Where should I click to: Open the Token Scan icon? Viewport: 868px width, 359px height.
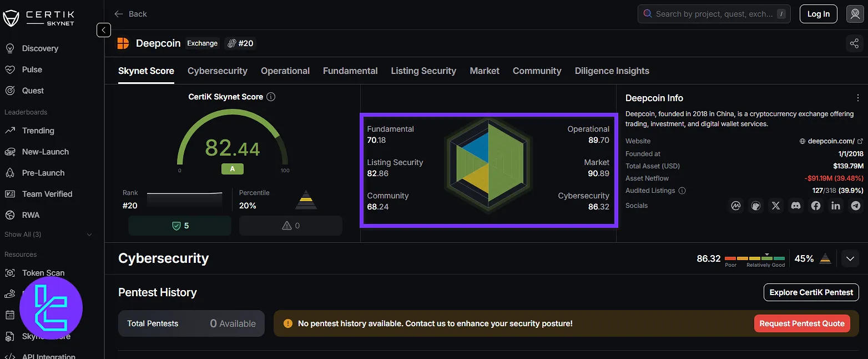pos(10,273)
